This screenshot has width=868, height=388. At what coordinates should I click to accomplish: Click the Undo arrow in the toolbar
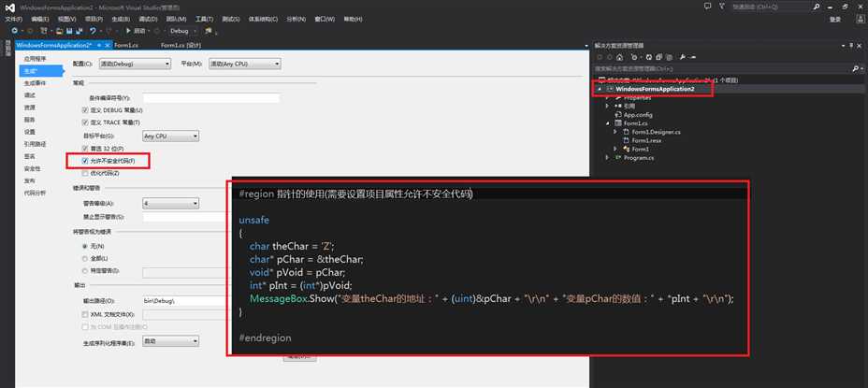tap(93, 31)
